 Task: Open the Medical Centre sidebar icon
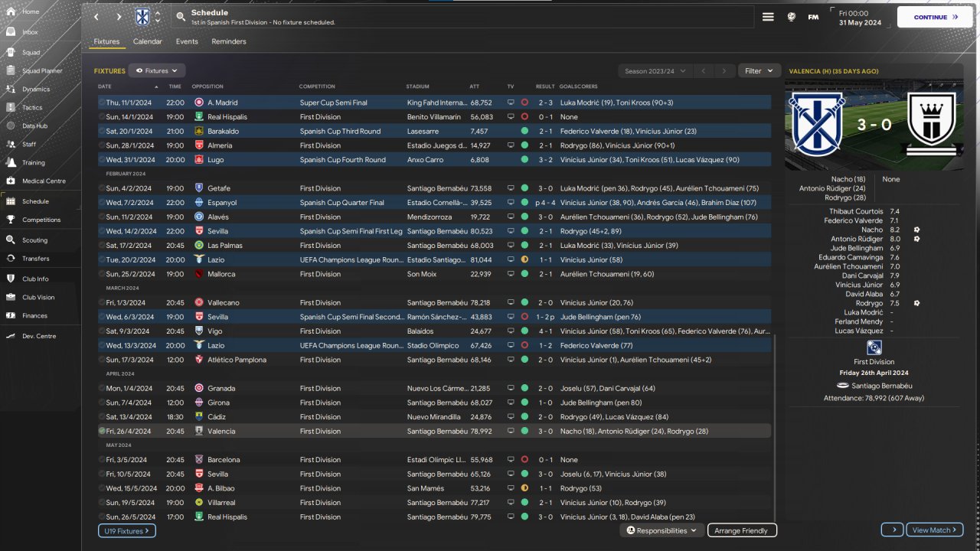point(11,181)
